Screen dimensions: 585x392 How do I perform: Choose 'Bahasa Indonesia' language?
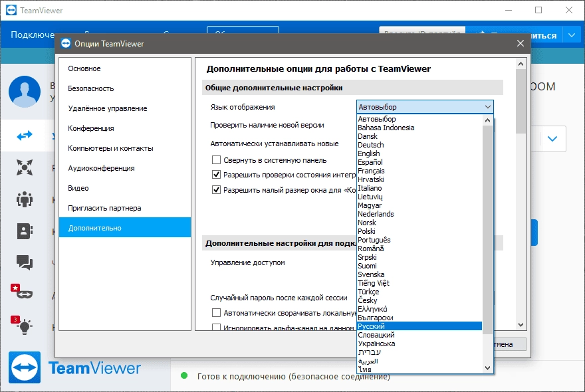coord(419,128)
